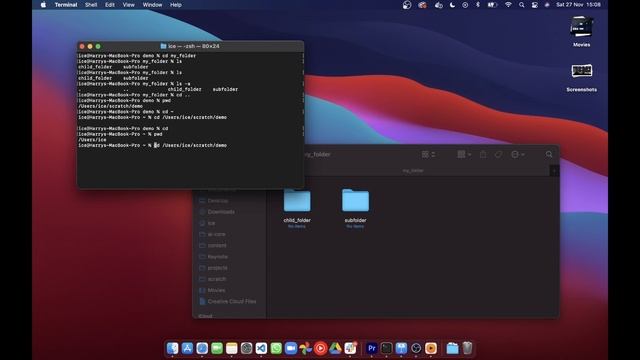Click the Bluetooth menu bar icon
The image size is (640, 360).
478,5
